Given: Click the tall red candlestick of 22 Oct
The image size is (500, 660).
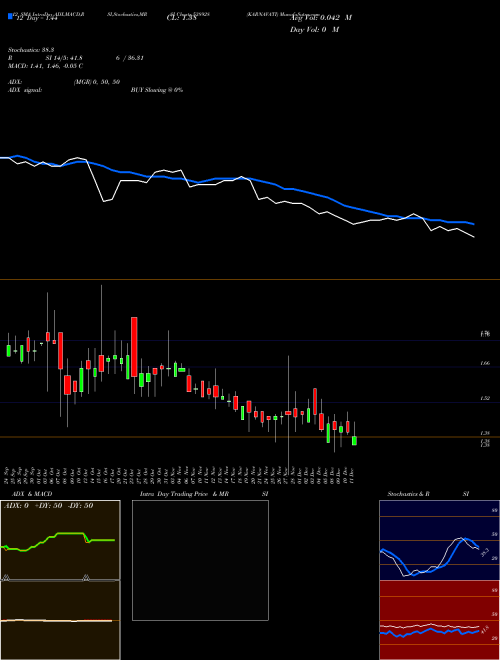Looking at the screenshot, I should click(x=134, y=347).
